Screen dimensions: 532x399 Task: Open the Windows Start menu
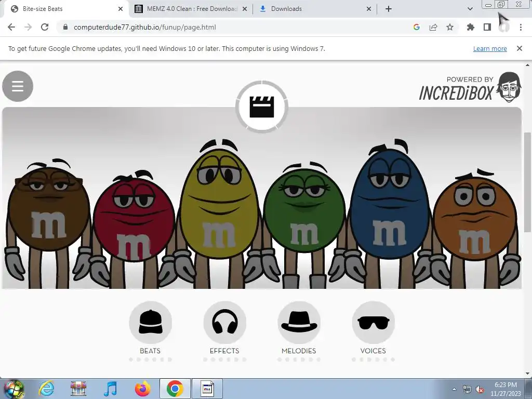[x=14, y=389]
